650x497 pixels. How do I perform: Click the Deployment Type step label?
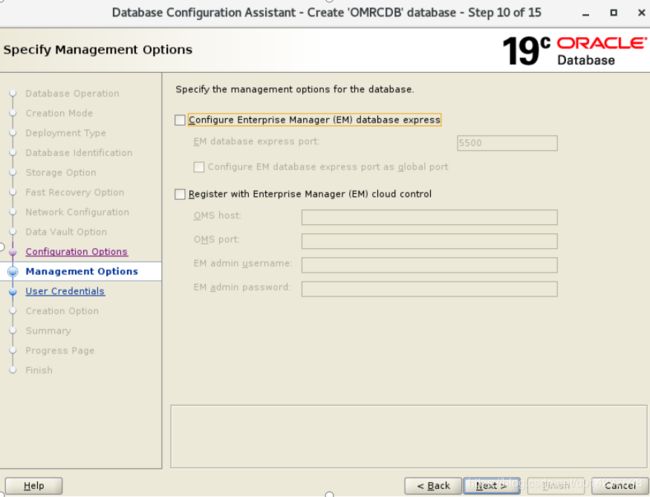point(65,133)
